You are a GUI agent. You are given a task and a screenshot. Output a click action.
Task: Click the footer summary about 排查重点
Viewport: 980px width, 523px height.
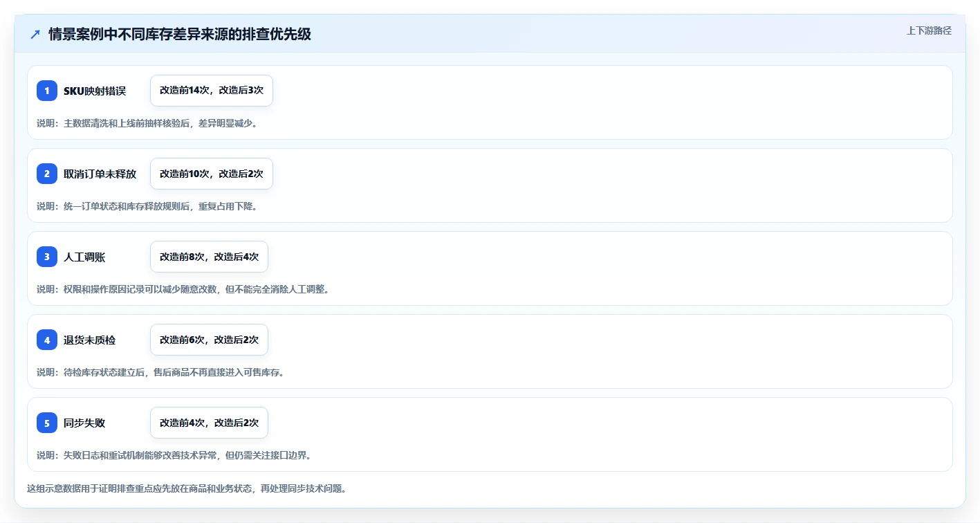tap(187, 488)
